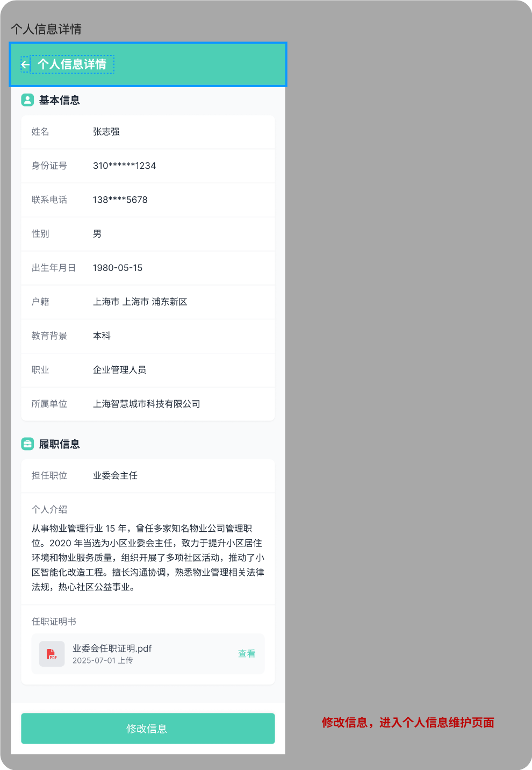Tap the back arrow in the green header
The image size is (532, 770).
[x=25, y=64]
